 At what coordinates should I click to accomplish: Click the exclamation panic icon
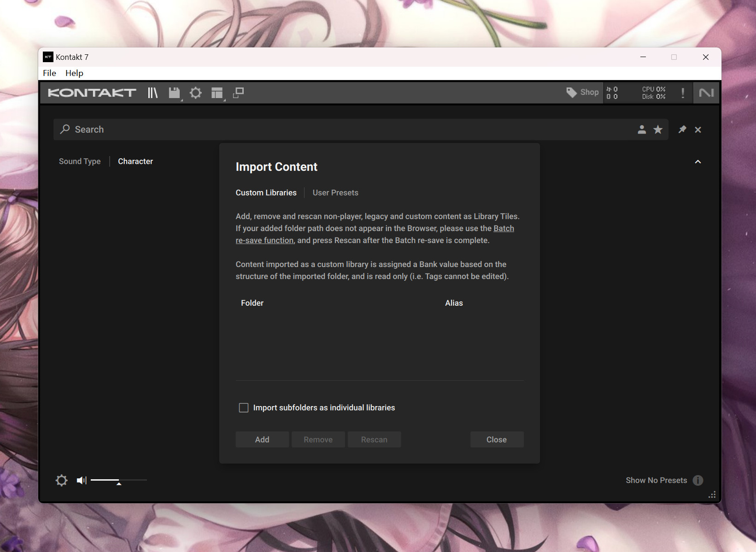[683, 93]
